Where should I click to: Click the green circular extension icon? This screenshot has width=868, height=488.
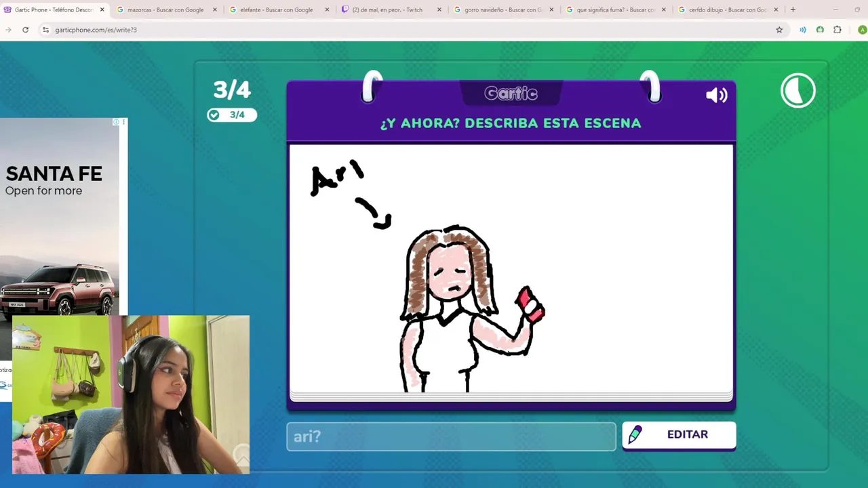820,30
